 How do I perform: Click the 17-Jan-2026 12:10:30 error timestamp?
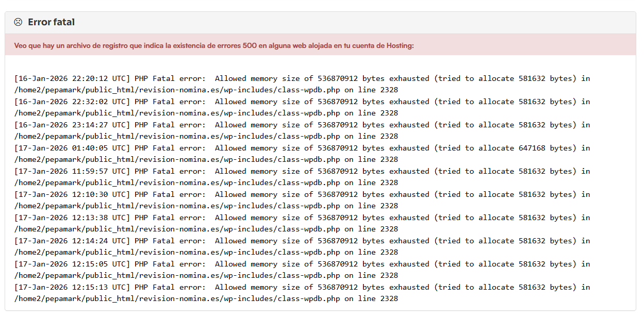click(72, 195)
